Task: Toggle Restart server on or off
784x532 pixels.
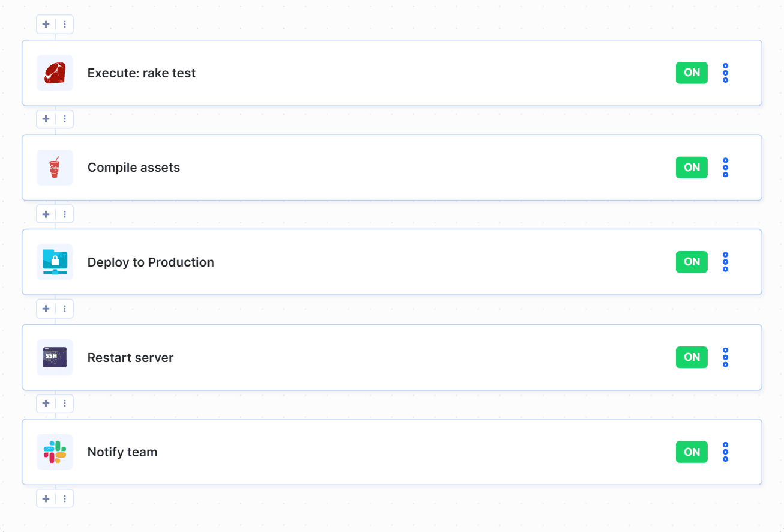Action: [x=691, y=357]
